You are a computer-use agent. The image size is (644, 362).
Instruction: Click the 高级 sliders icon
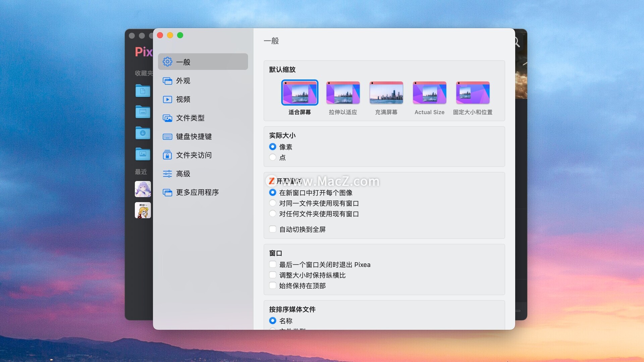(167, 174)
